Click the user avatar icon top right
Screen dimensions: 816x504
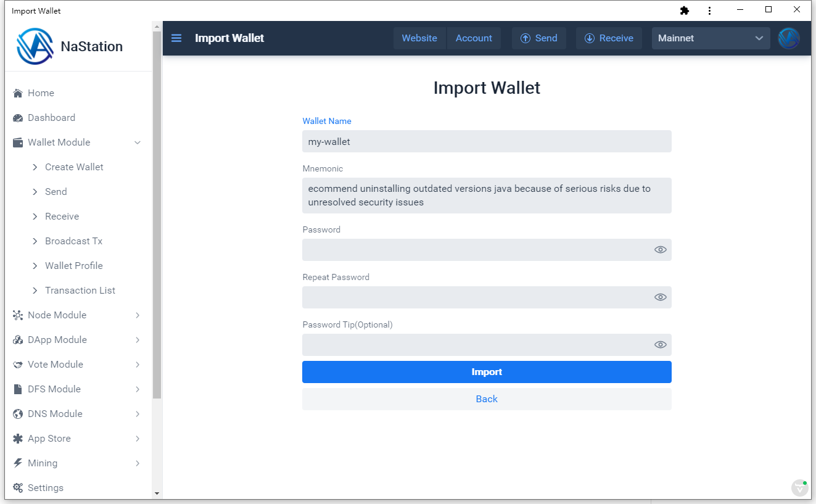click(789, 38)
